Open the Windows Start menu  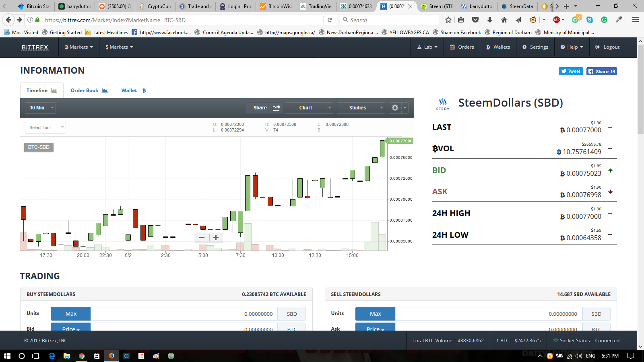(7, 356)
